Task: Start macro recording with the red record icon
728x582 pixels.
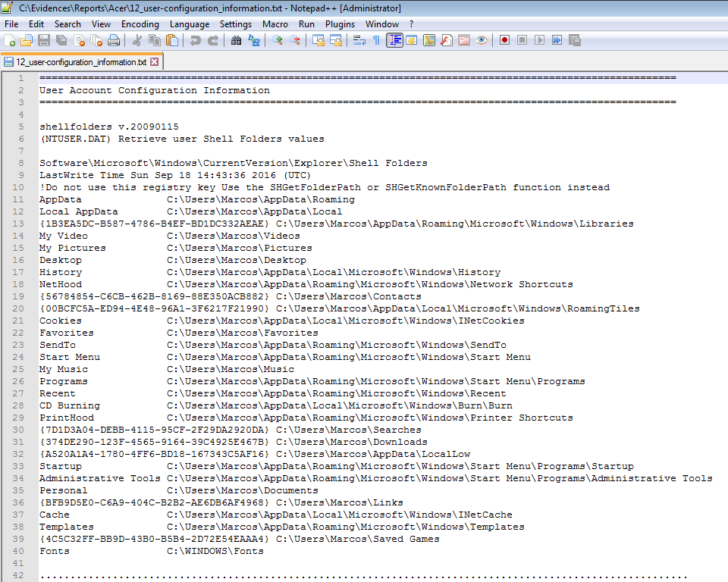Action: click(x=504, y=40)
